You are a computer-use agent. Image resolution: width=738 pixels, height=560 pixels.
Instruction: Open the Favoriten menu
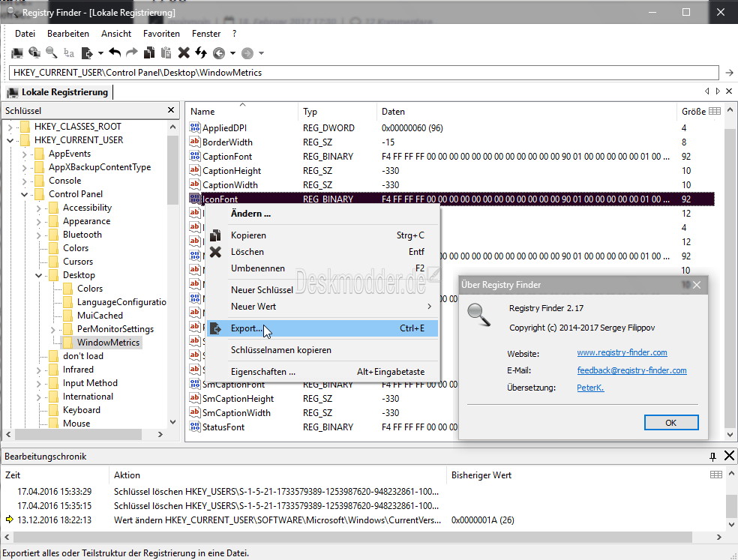point(161,34)
